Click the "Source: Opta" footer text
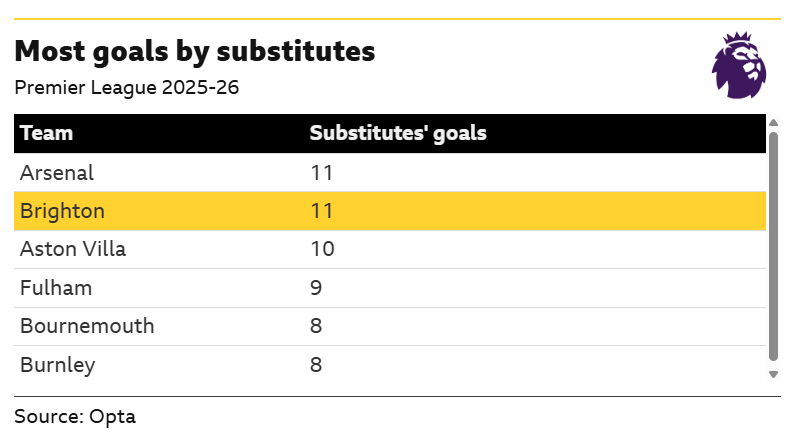 pos(75,416)
